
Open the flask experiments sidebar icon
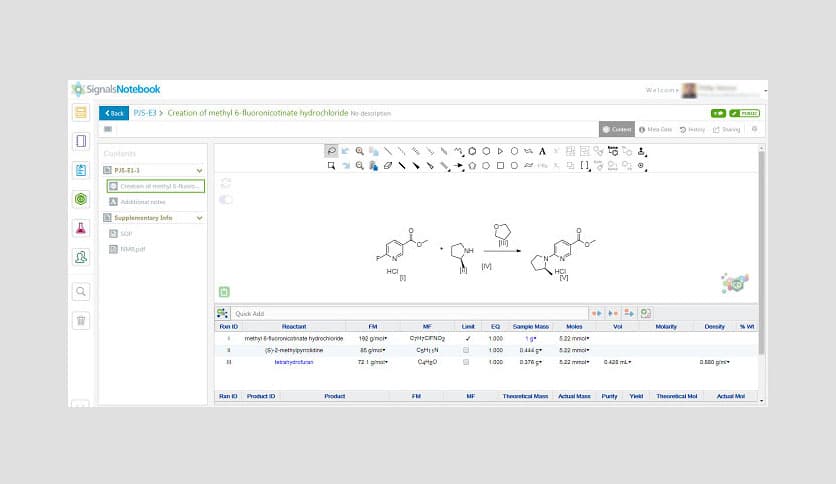click(81, 228)
